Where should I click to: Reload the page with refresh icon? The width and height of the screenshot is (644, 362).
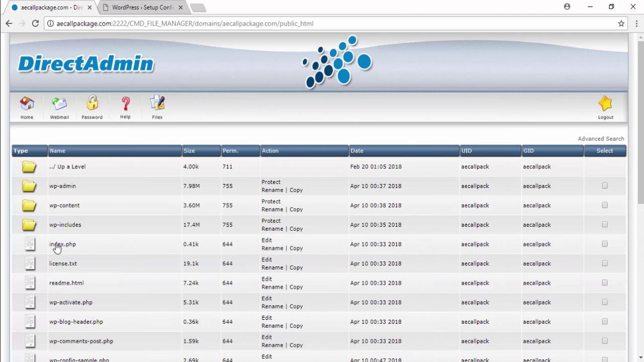coord(35,23)
